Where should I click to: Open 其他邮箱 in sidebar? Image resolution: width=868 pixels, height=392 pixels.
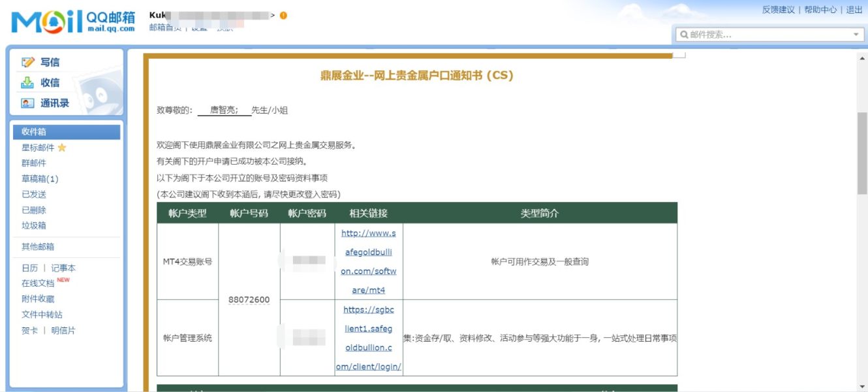(x=38, y=247)
